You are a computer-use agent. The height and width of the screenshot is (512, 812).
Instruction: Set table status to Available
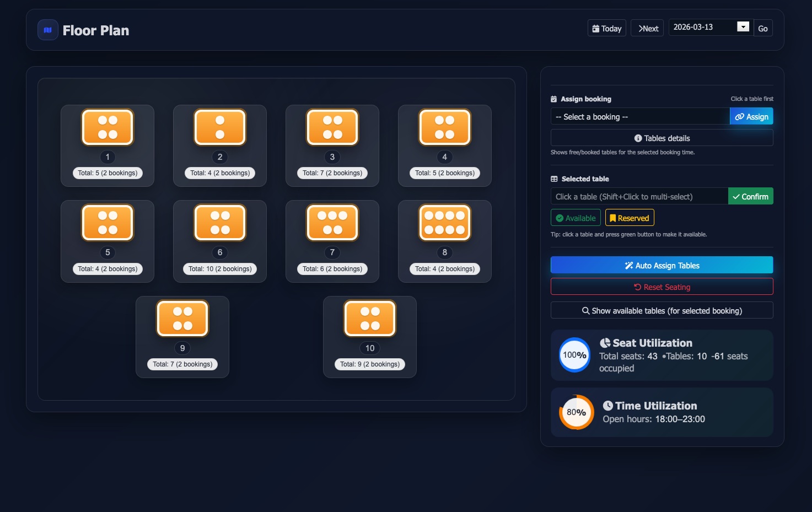point(576,218)
